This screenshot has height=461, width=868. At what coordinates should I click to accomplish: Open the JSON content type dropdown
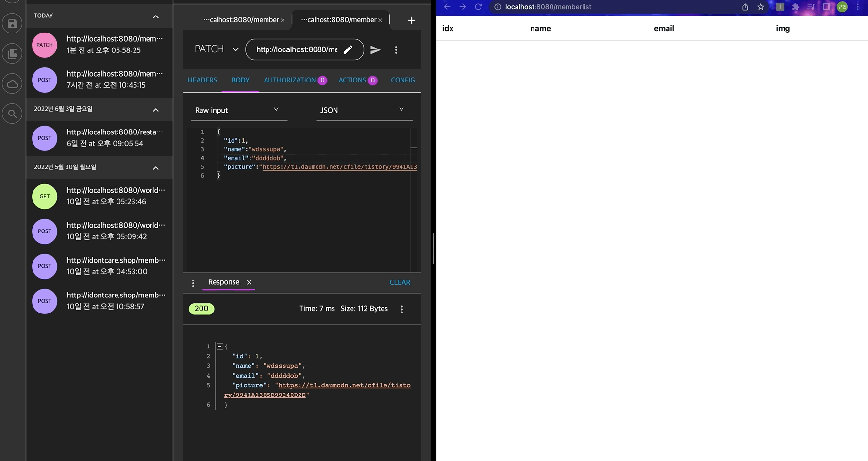coord(364,110)
